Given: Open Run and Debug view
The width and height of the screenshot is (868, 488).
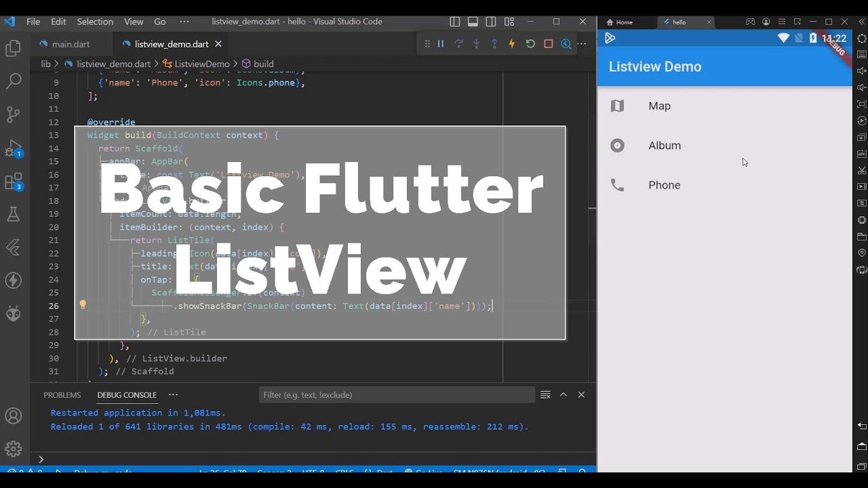Looking at the screenshot, I should [x=13, y=148].
